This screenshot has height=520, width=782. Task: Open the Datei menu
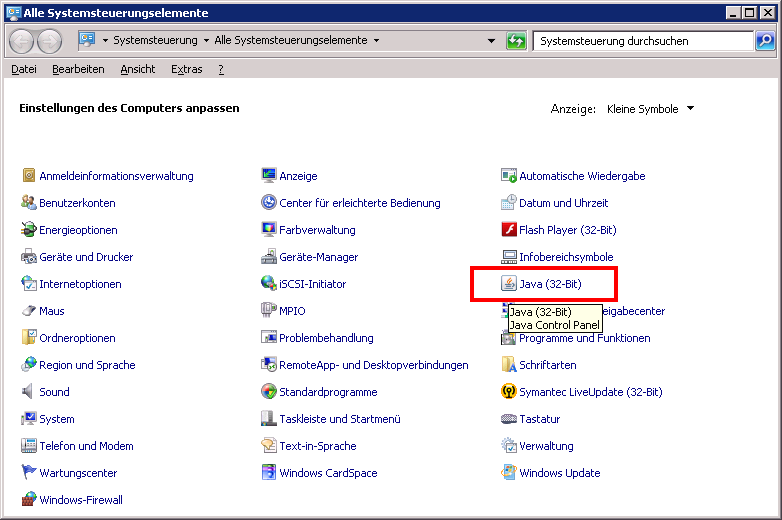pyautogui.click(x=24, y=69)
